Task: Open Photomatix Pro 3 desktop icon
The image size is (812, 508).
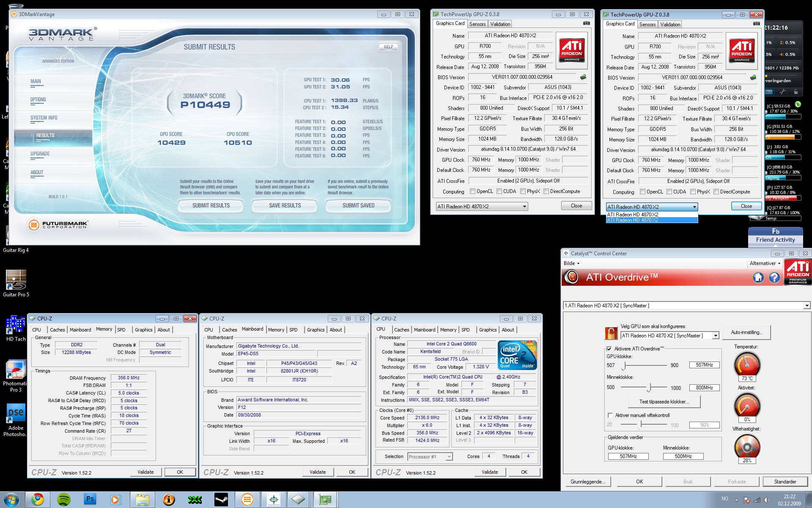Action: tap(16, 376)
